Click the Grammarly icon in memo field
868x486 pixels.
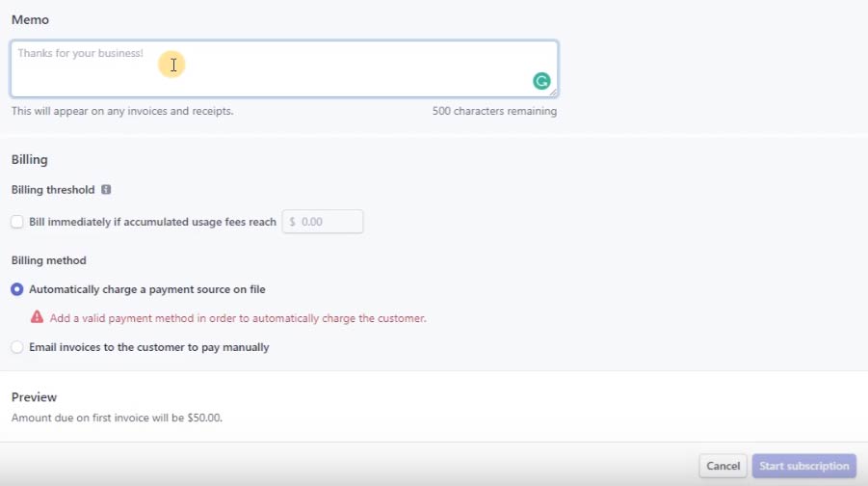[x=541, y=81]
